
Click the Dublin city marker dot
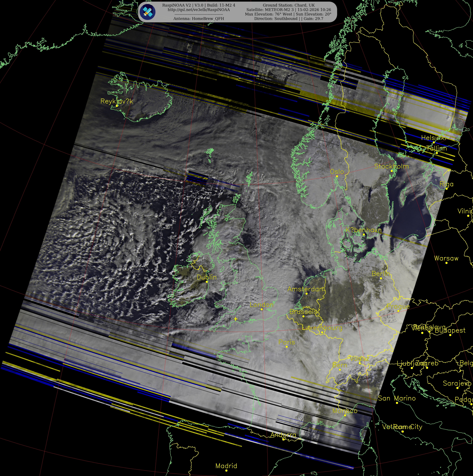207,282
